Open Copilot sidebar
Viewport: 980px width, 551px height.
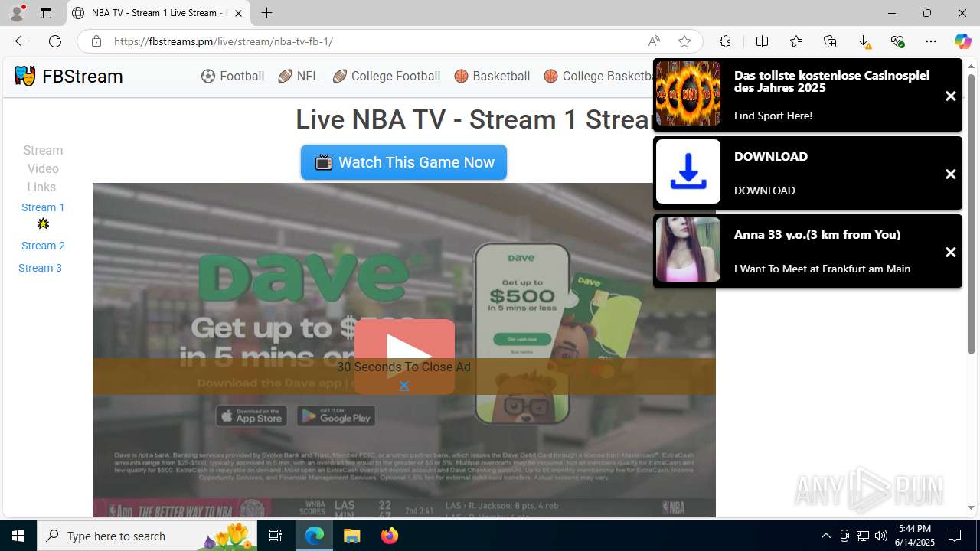[962, 41]
